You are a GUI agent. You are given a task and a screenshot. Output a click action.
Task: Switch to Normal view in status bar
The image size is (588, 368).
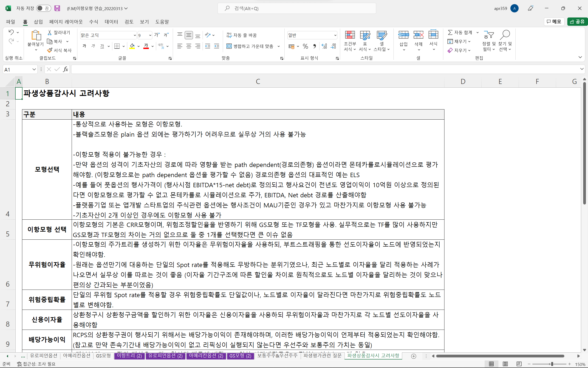coord(491,364)
